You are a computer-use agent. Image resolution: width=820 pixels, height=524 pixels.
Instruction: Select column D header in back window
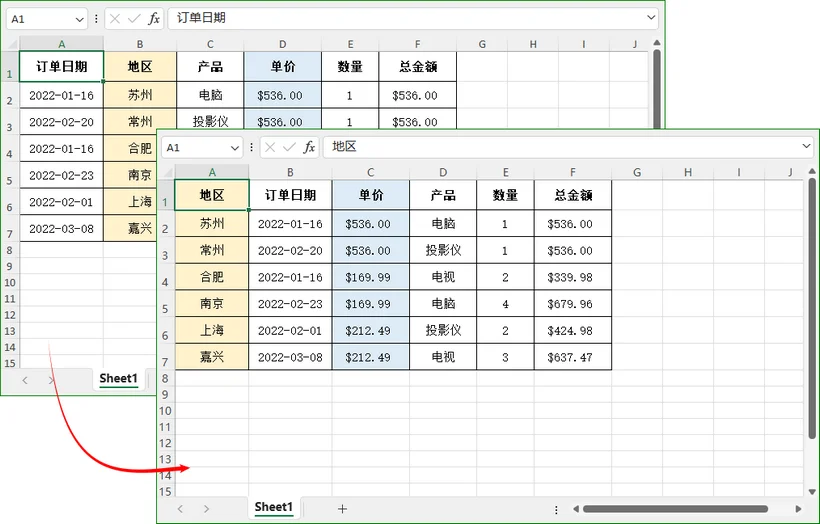coord(282,44)
